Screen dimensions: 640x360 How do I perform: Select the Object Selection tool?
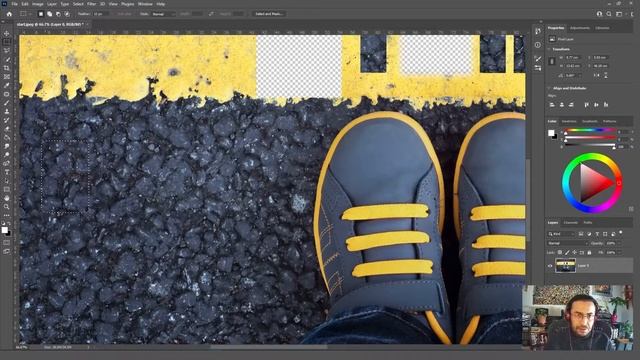[7, 59]
